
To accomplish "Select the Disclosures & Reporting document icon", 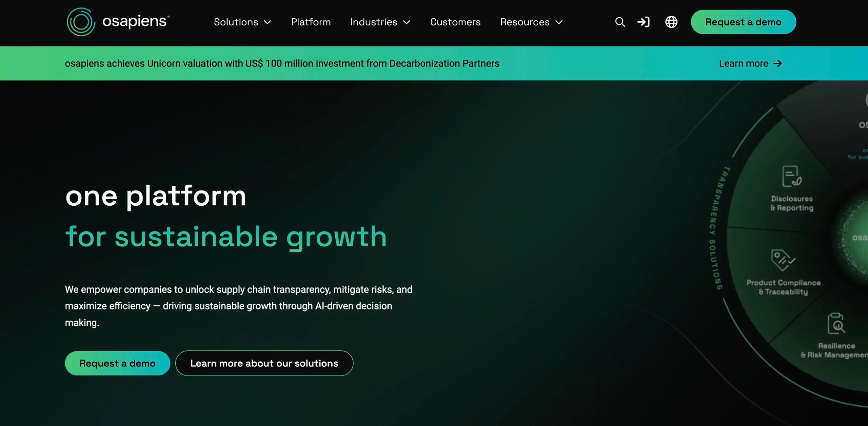I will point(791,176).
